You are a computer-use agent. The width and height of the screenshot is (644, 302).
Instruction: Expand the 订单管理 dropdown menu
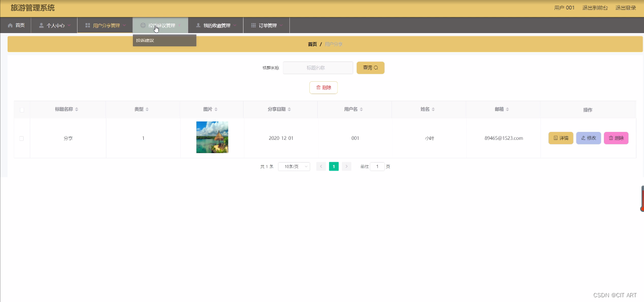coord(266,25)
